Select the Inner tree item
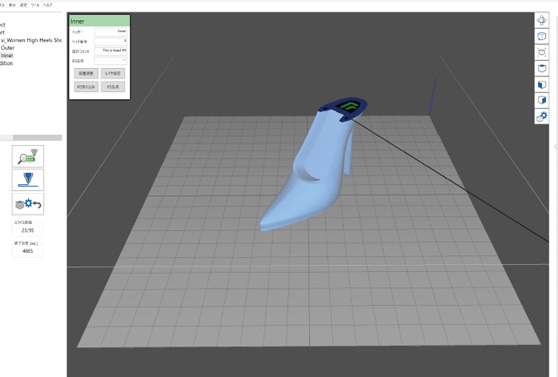This screenshot has width=558, height=377. [7, 56]
